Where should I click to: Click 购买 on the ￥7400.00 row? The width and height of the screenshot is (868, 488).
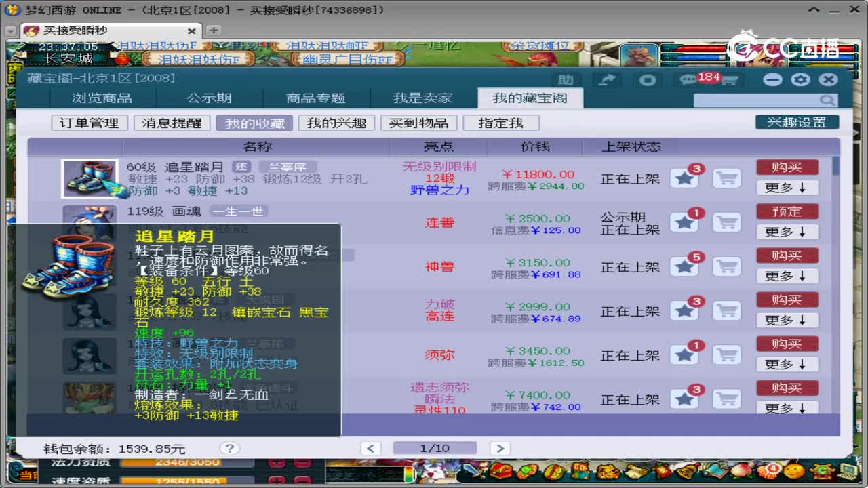coord(787,388)
